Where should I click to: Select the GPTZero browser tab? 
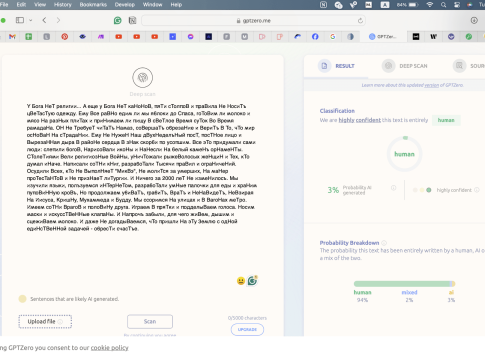pyautogui.click(x=383, y=37)
